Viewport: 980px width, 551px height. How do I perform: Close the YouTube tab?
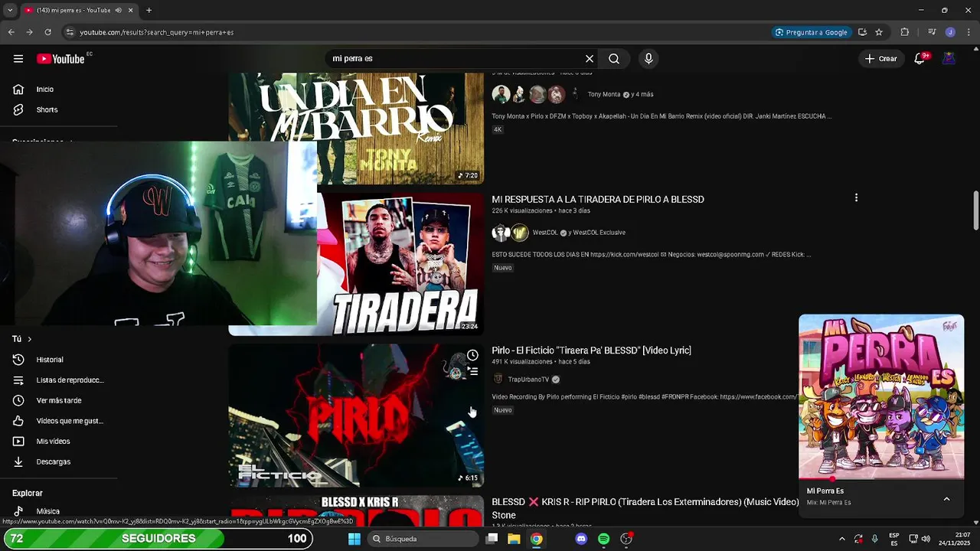tap(131, 11)
